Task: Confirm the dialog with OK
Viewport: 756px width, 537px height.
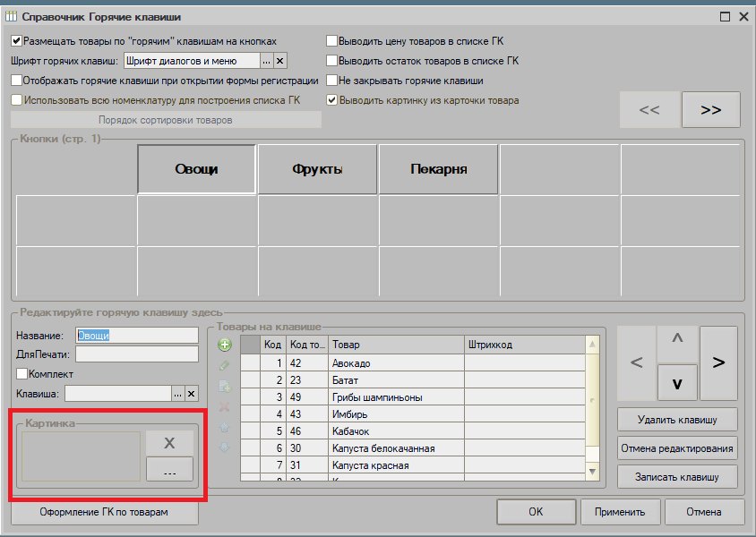Action: tap(537, 512)
